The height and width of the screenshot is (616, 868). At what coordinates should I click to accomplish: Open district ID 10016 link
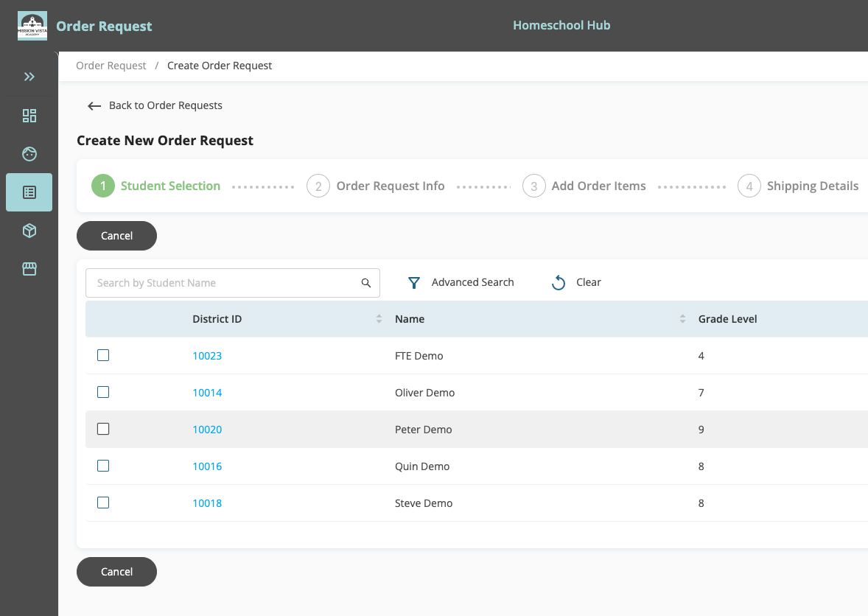[207, 466]
